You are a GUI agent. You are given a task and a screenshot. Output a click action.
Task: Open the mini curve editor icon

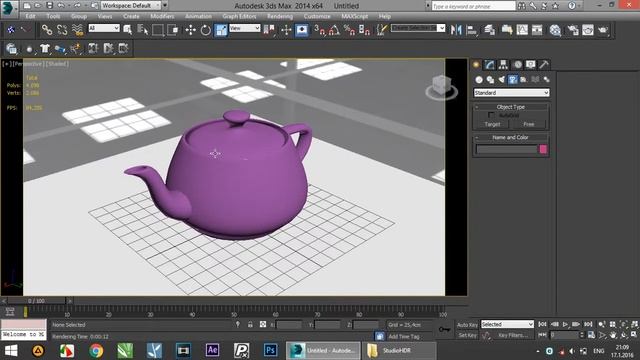pos(10,312)
